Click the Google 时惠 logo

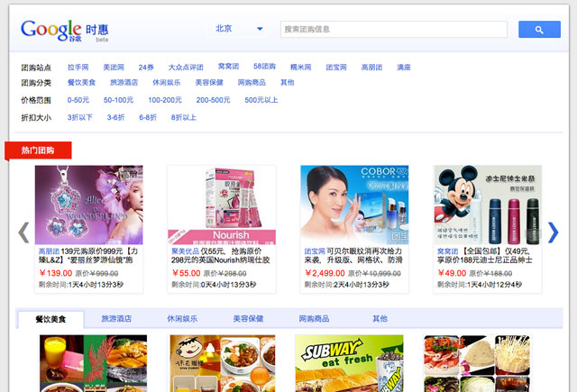(64, 31)
